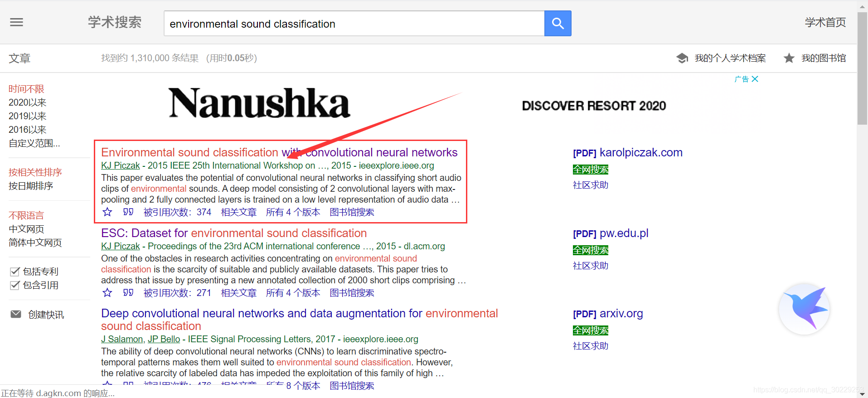Open 'ESC: Dataset for environmental sound classification' title
Image resolution: width=868 pixels, height=398 pixels.
[234, 233]
